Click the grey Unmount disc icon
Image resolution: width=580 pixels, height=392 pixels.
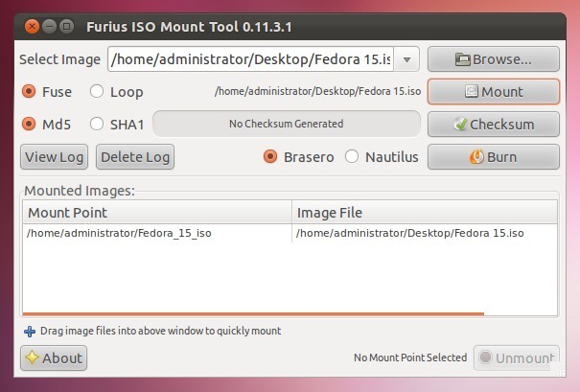click(485, 357)
